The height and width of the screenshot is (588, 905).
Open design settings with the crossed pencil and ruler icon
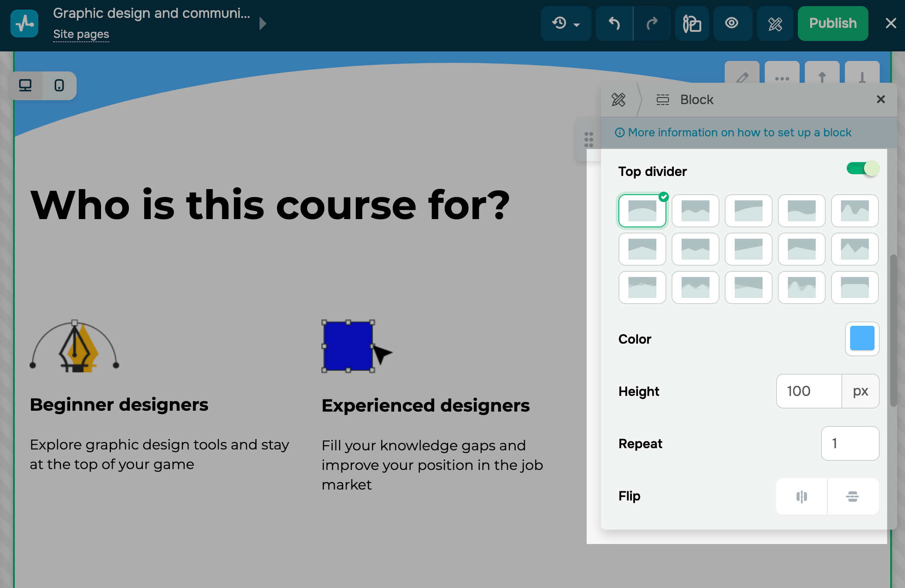[775, 24]
